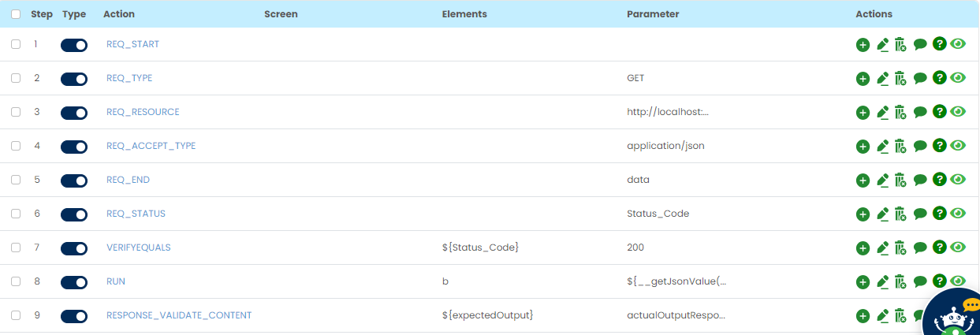980x335 pixels.
Task: Click the RESPONSE_VALIDATE_CONTENT action link
Action: [x=179, y=315]
